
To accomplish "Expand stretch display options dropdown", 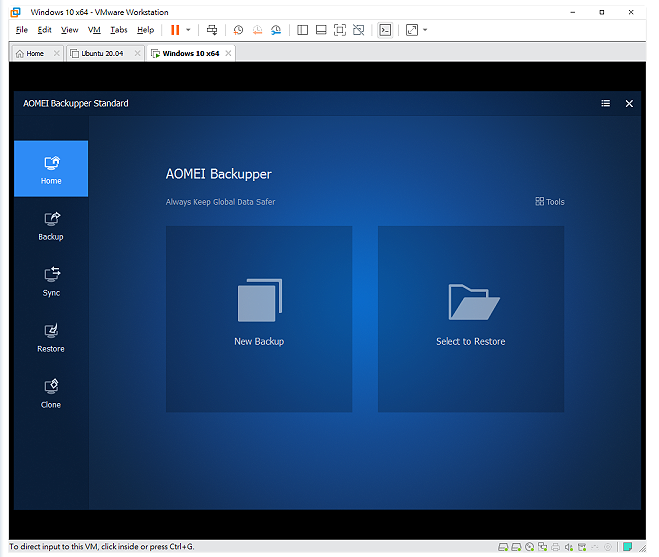I will click(x=425, y=30).
